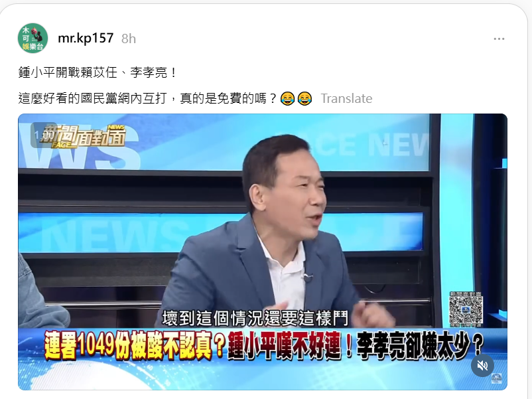Open the mr.kp157 profile avatar
Viewport: 532px width, 399px height.
click(x=33, y=38)
